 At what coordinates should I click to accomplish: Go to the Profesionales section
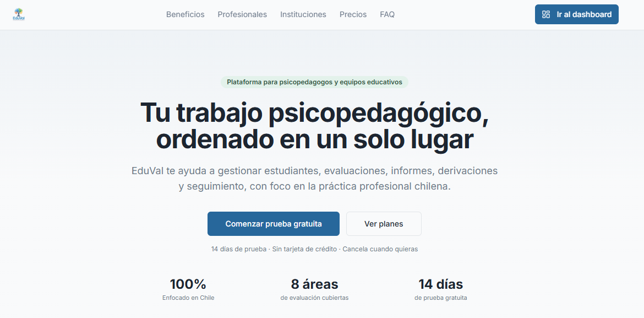[242, 14]
